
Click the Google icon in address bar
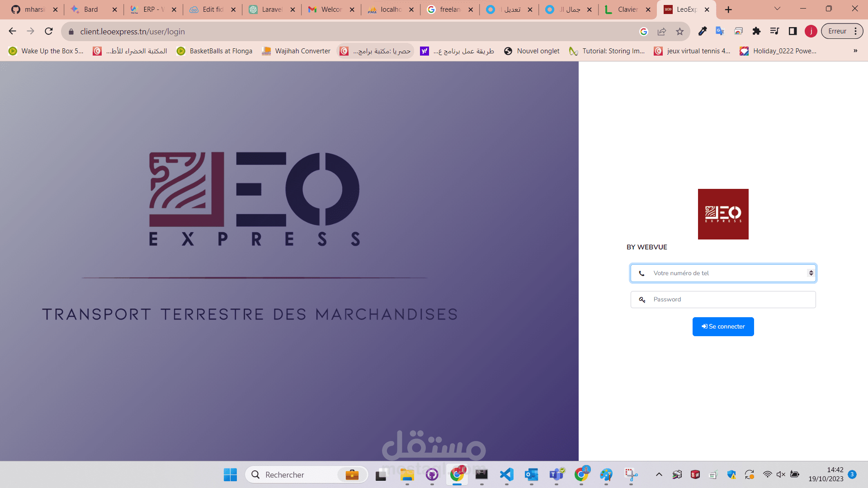[x=644, y=31]
